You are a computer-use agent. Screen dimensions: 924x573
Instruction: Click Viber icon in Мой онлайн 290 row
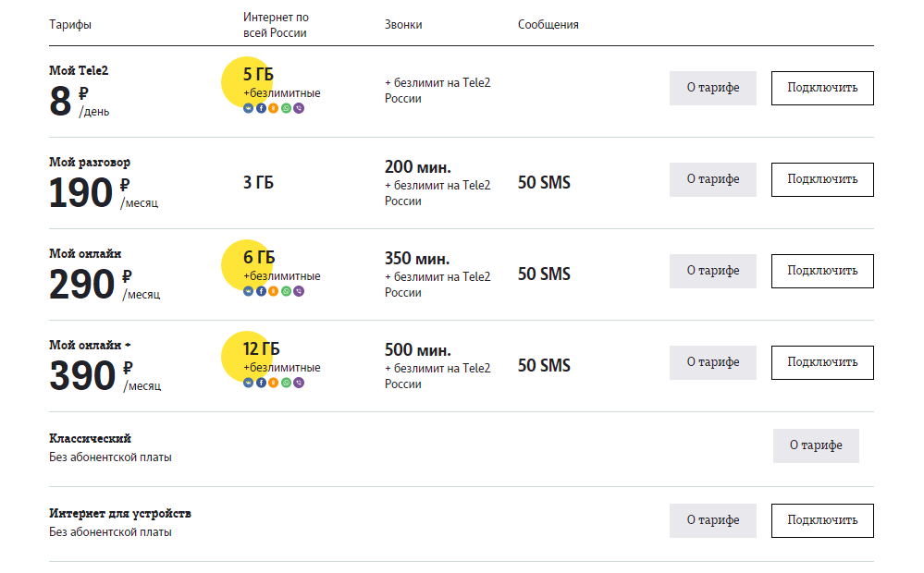(x=298, y=291)
